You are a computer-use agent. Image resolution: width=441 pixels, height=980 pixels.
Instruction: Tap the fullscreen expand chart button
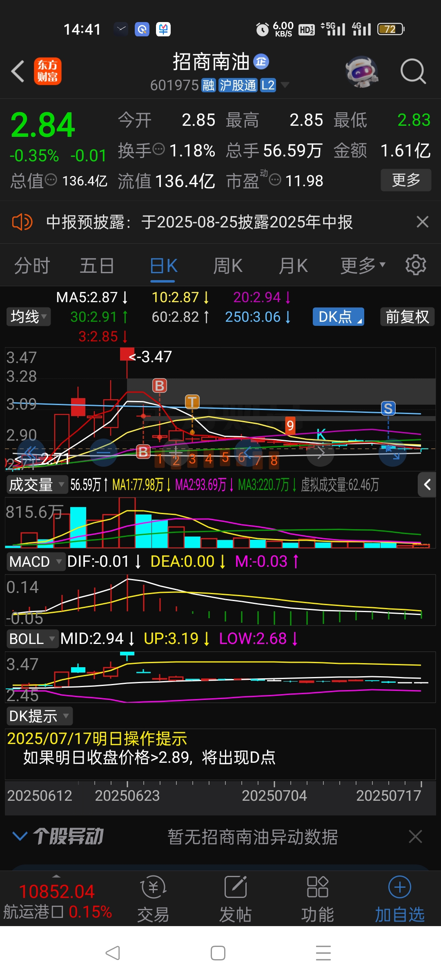393,452
